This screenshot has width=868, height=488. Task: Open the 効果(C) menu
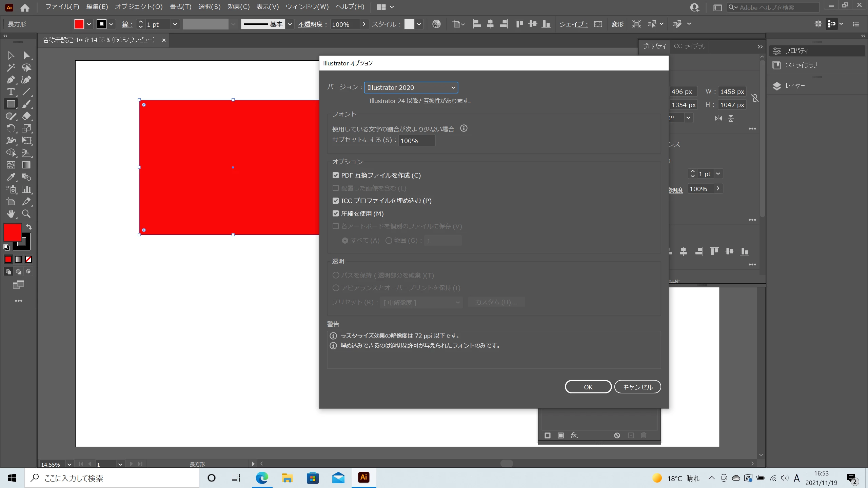point(238,7)
